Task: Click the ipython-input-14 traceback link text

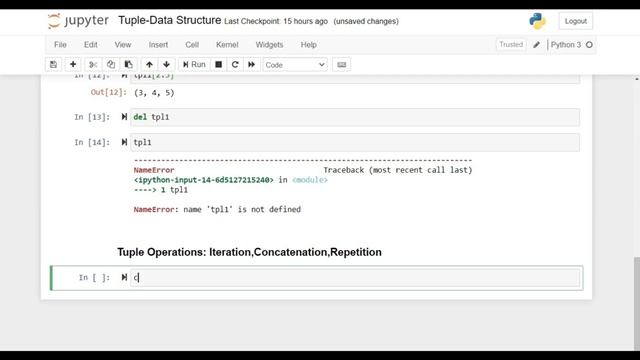Action: [204, 180]
